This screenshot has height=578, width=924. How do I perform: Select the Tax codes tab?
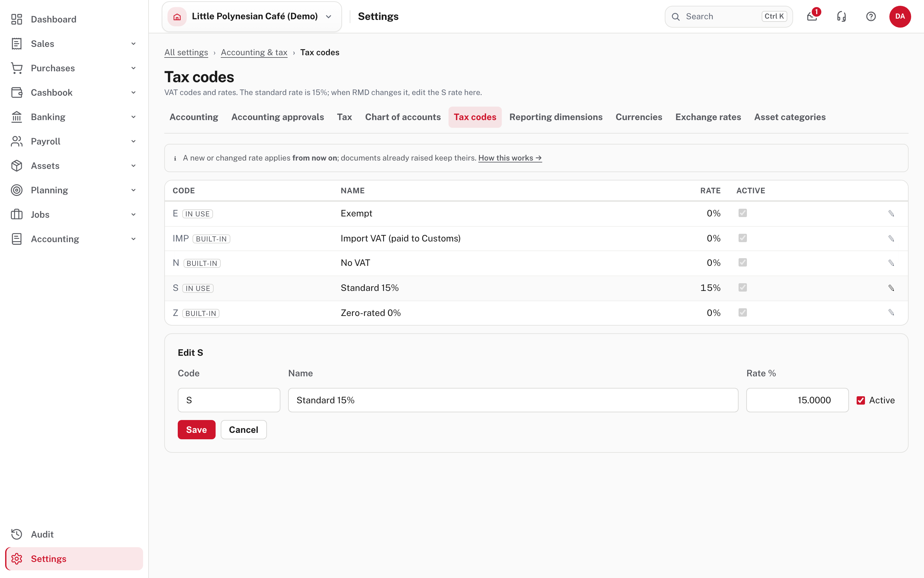pyautogui.click(x=475, y=117)
